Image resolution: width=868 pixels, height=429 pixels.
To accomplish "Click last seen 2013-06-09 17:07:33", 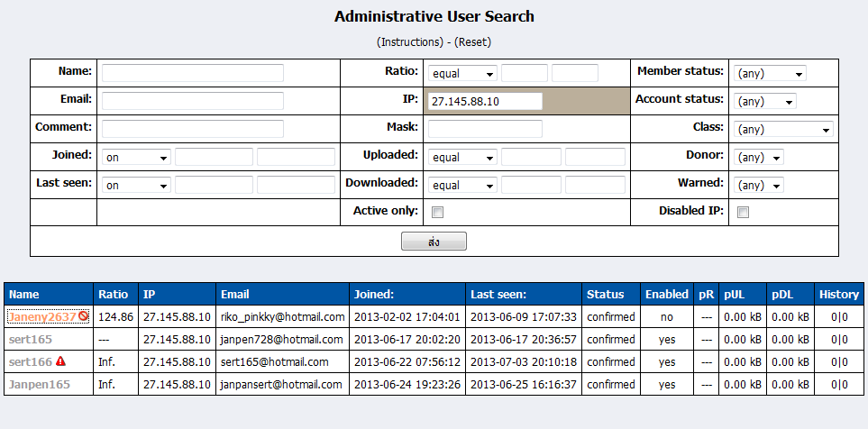I will [x=524, y=317].
